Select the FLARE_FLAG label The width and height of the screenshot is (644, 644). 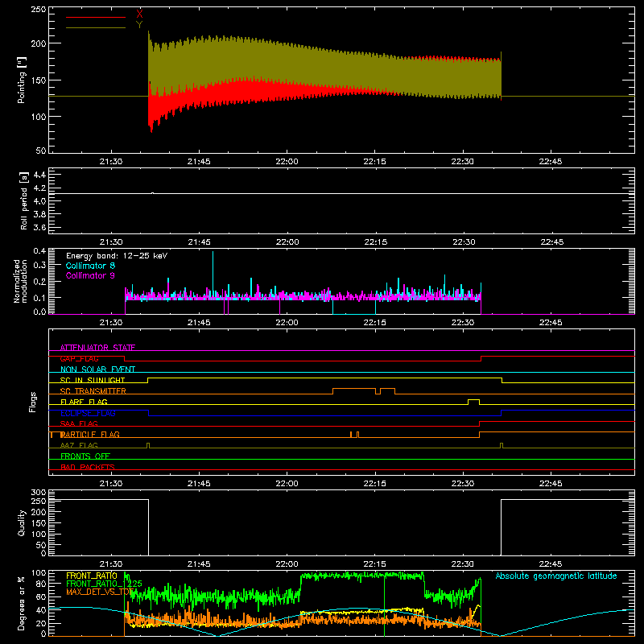[84, 402]
